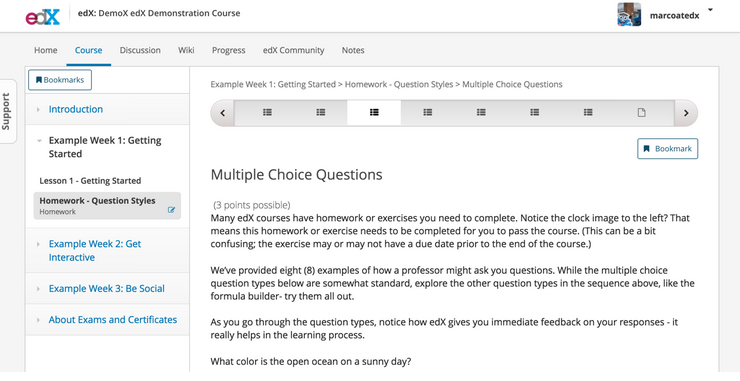The height and width of the screenshot is (381, 740).
Task: Switch to the Discussion tab
Action: point(140,50)
